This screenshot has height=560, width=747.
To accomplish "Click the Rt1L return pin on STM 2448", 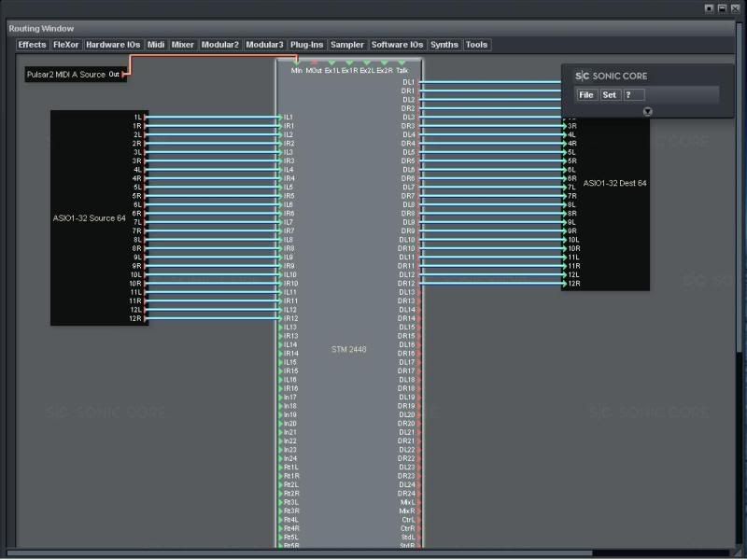I will point(281,468).
